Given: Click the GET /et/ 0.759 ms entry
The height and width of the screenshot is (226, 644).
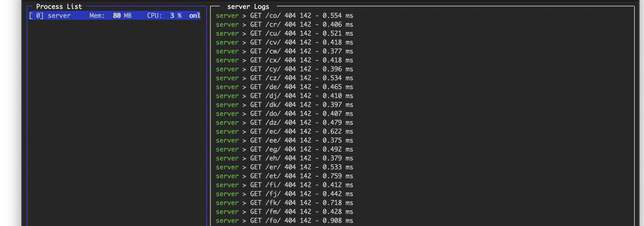Looking at the screenshot, I should point(284,176).
